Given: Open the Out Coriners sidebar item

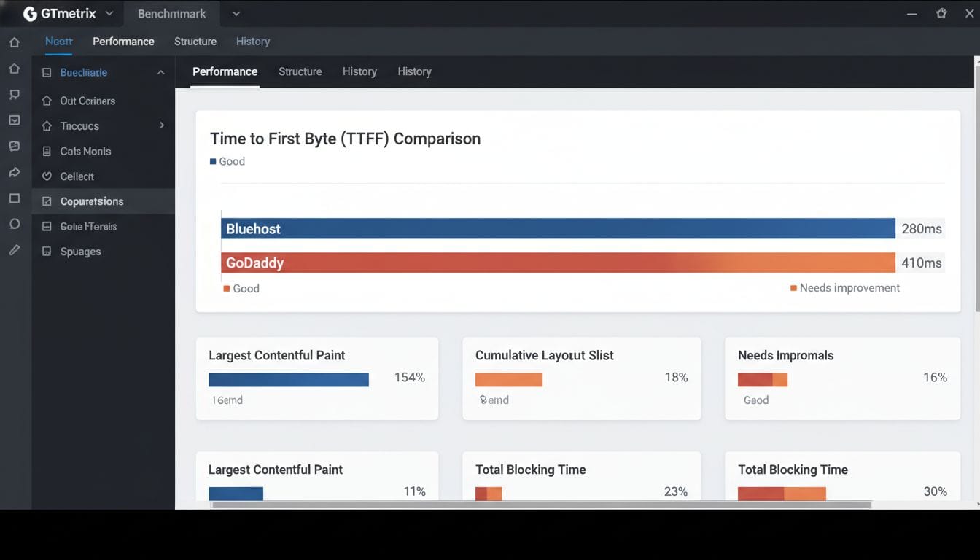Looking at the screenshot, I should pos(103,101).
